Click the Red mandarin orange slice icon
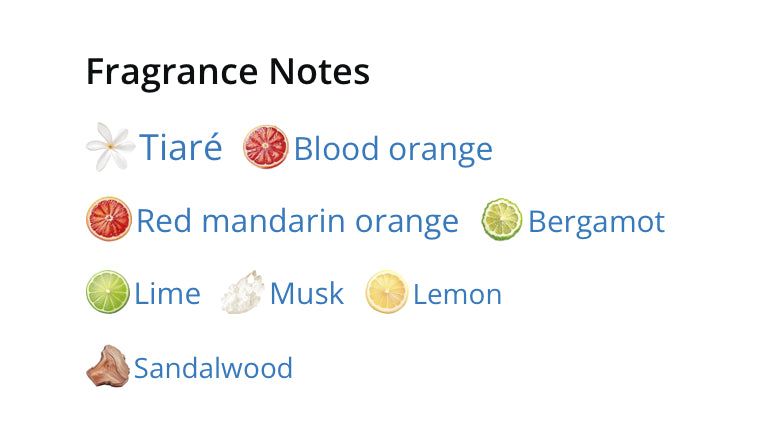Image resolution: width=765 pixels, height=437 pixels. [109, 219]
